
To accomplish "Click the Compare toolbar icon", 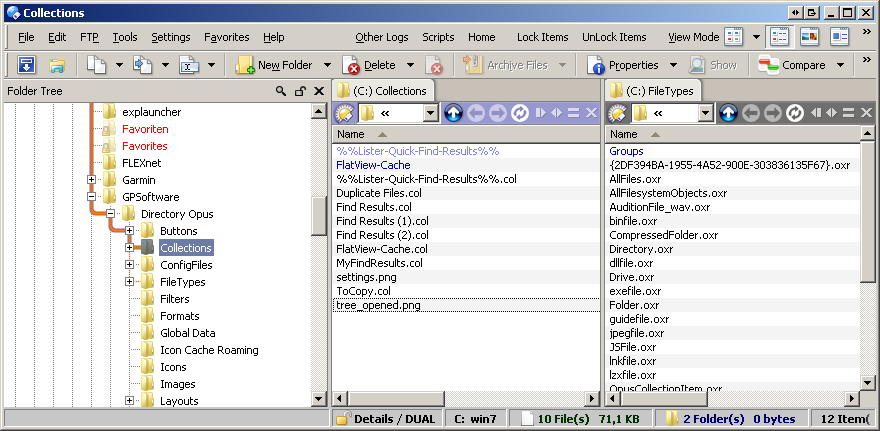I will pos(768,65).
